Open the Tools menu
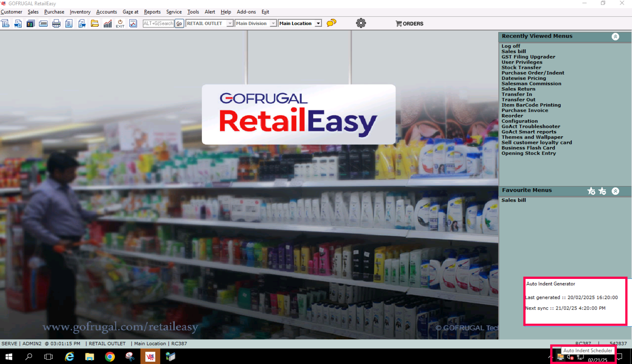632x364 pixels. click(x=193, y=12)
